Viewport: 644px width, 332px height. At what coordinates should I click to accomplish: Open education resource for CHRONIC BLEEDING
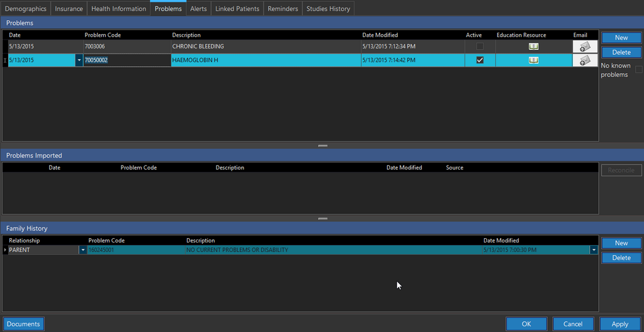533,47
